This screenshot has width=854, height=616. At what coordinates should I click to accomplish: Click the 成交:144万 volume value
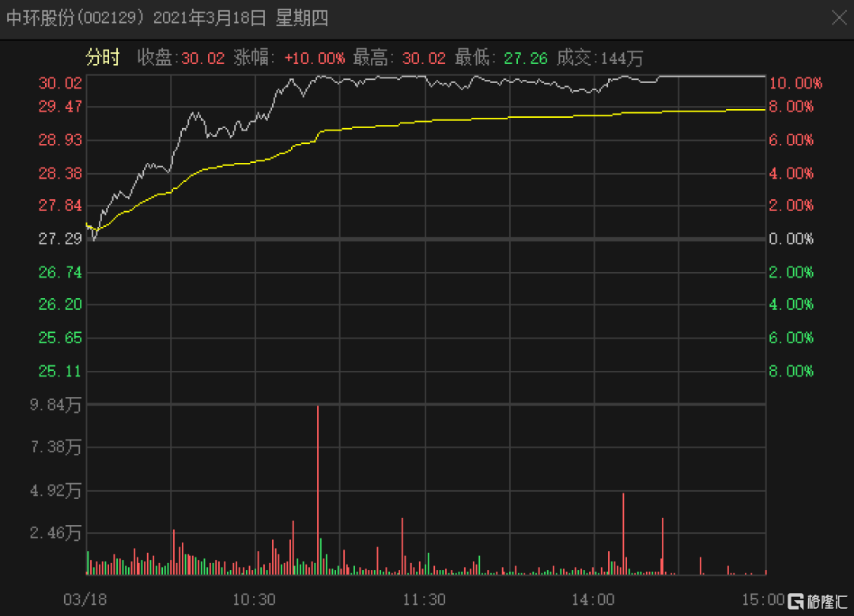click(622, 58)
